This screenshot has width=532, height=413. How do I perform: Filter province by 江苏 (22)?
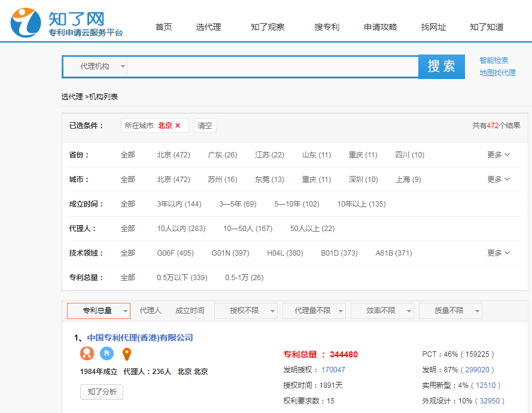[x=269, y=155]
